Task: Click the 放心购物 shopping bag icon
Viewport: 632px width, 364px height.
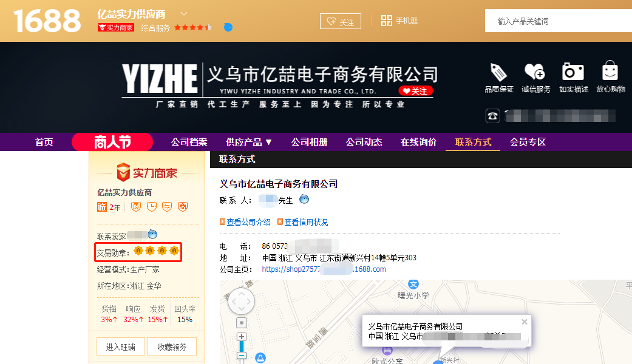Action: point(610,71)
